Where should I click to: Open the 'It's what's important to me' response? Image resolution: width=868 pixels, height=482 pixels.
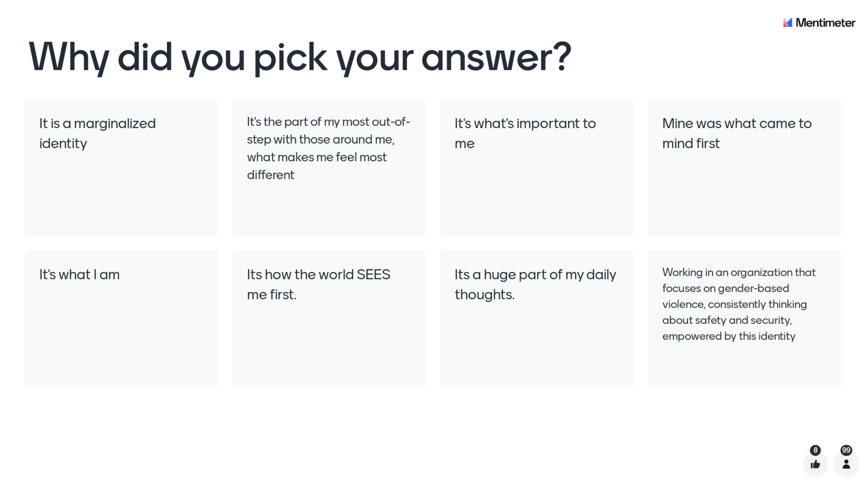click(x=536, y=167)
